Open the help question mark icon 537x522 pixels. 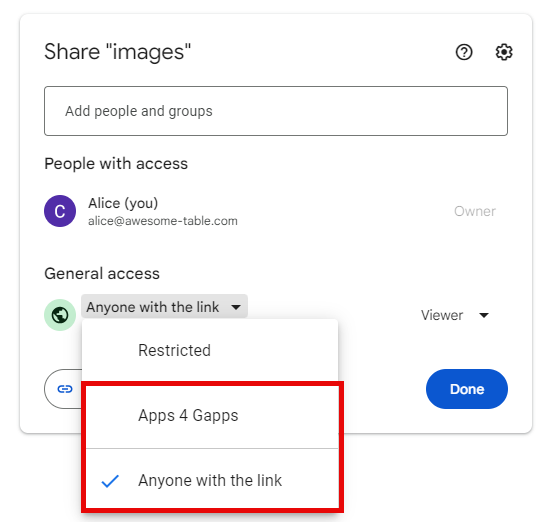point(464,52)
